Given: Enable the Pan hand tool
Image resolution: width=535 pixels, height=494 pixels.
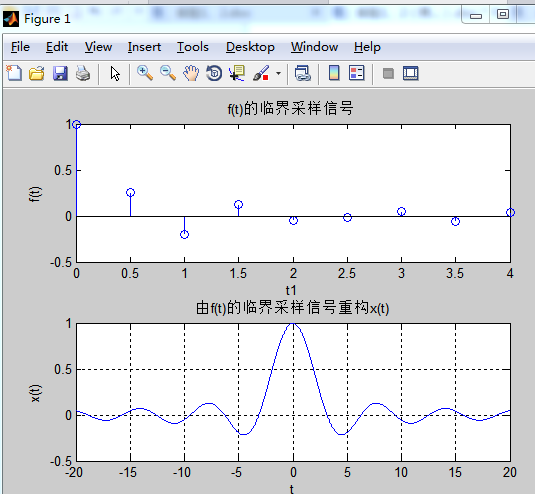Looking at the screenshot, I should click(191, 73).
